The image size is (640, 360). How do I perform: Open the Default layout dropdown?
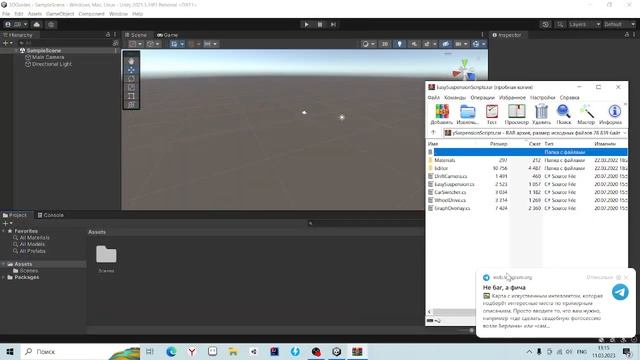(619, 24)
